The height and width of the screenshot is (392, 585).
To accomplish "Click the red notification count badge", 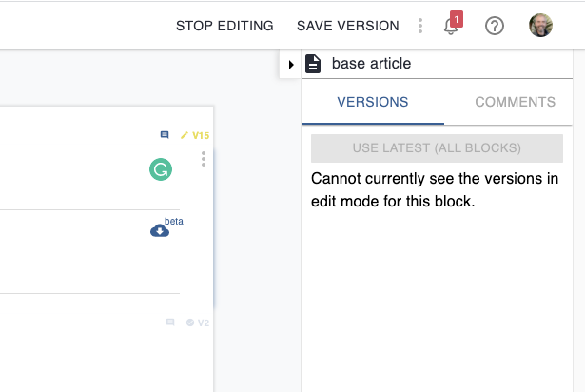I will point(457,19).
